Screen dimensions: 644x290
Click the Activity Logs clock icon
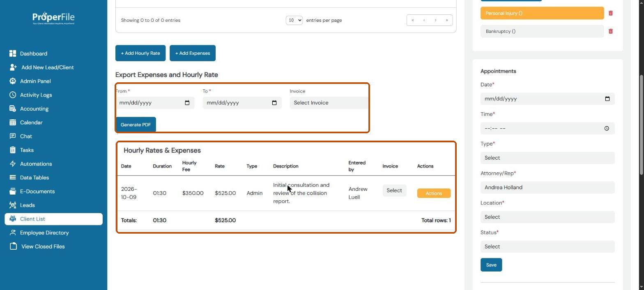pos(13,95)
